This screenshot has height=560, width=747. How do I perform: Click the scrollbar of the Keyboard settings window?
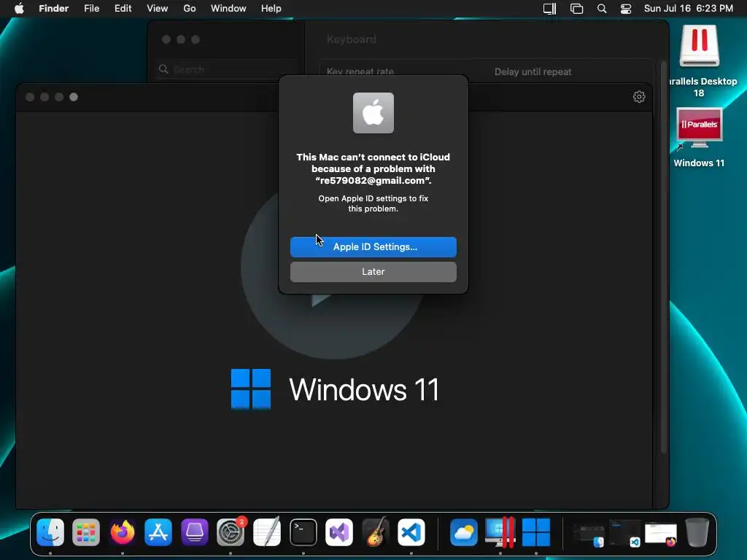(663, 257)
